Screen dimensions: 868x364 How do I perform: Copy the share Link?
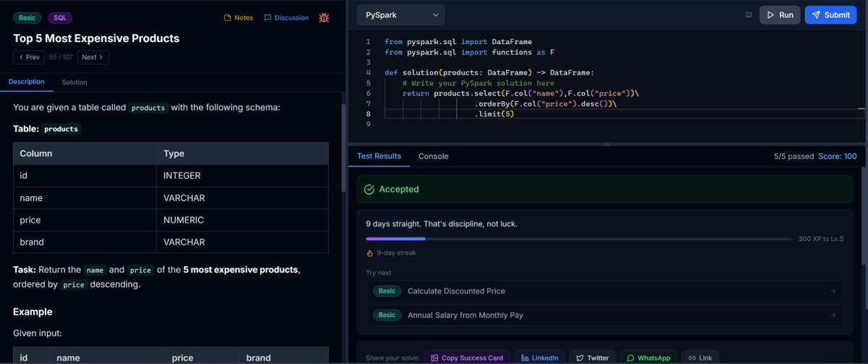tap(700, 358)
